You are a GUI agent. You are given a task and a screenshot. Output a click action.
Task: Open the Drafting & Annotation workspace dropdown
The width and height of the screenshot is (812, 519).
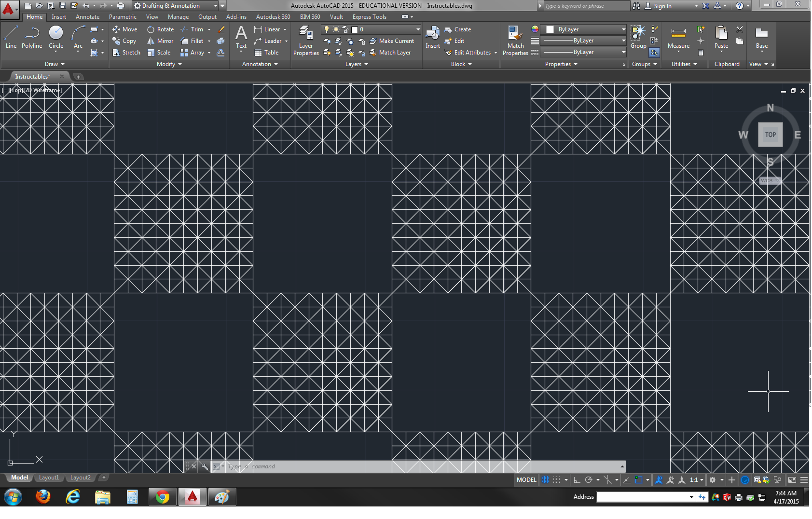175,6
